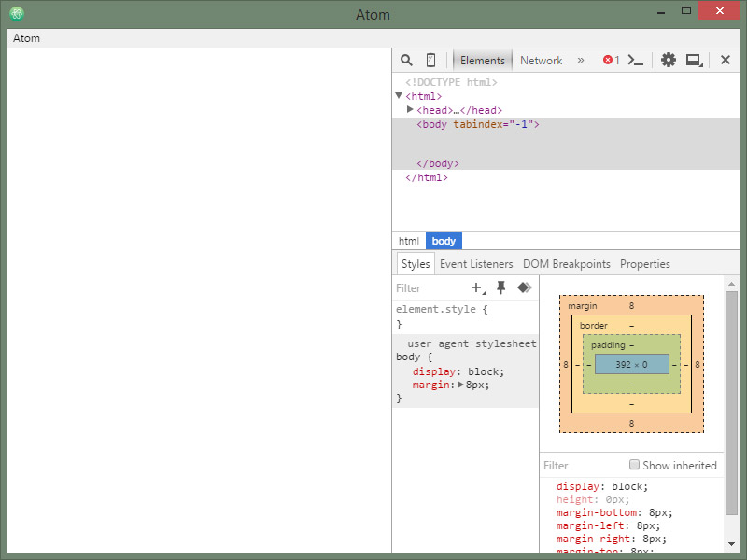Expand the head element node
This screenshot has height=560, width=747.
[x=410, y=110]
